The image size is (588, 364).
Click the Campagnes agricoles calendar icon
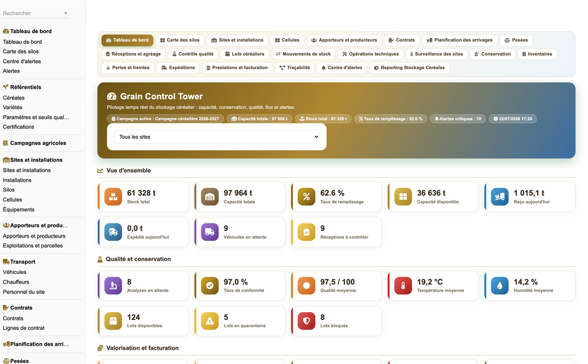(x=5, y=143)
